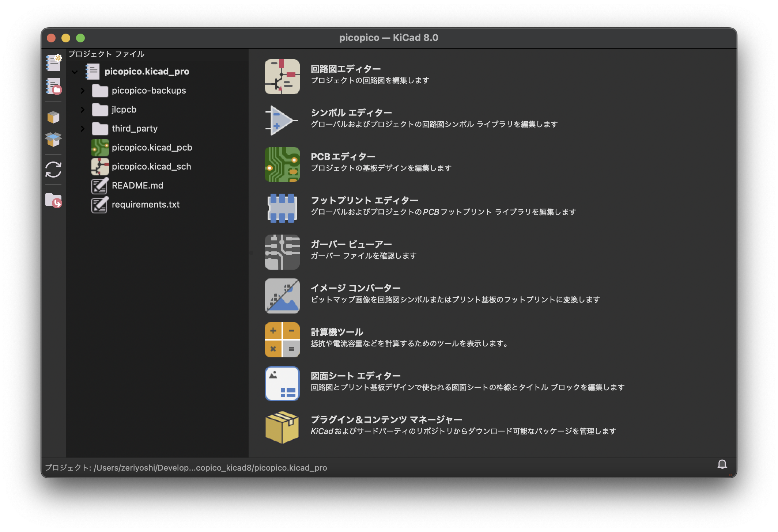Select the jlcpcb folder name

click(x=124, y=110)
